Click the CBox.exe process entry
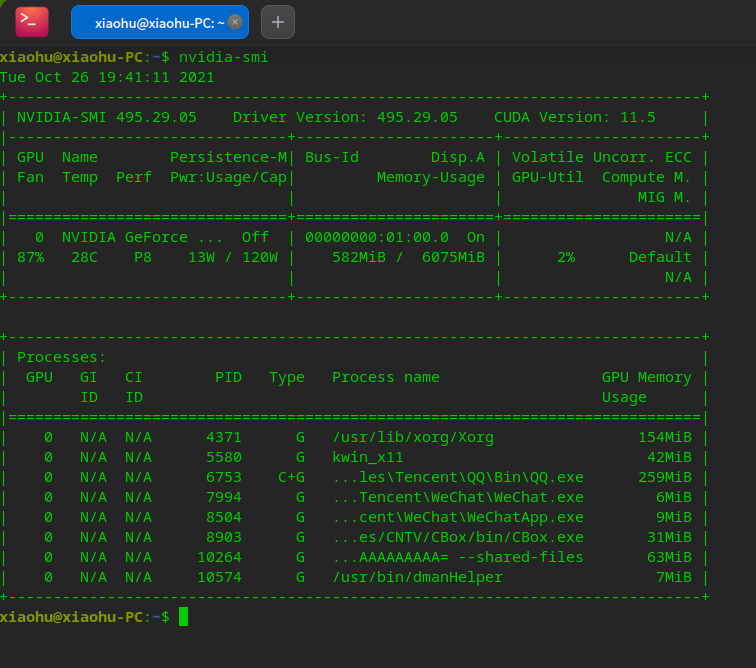Viewport: 756px width, 668px height. (x=457, y=537)
